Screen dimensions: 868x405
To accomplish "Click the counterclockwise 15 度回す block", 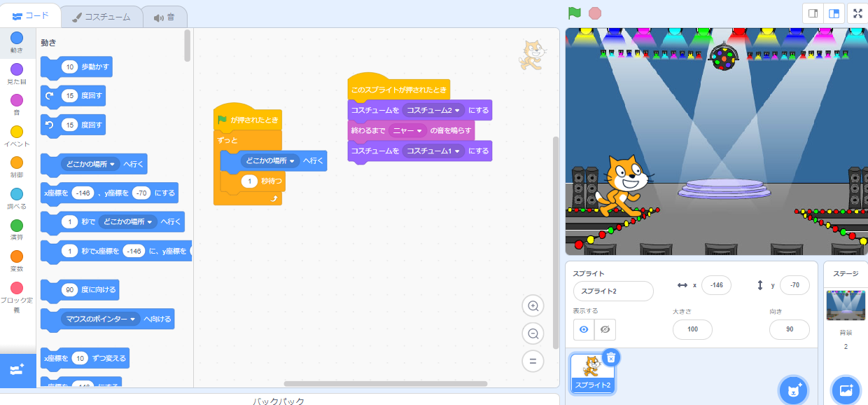I will click(73, 125).
